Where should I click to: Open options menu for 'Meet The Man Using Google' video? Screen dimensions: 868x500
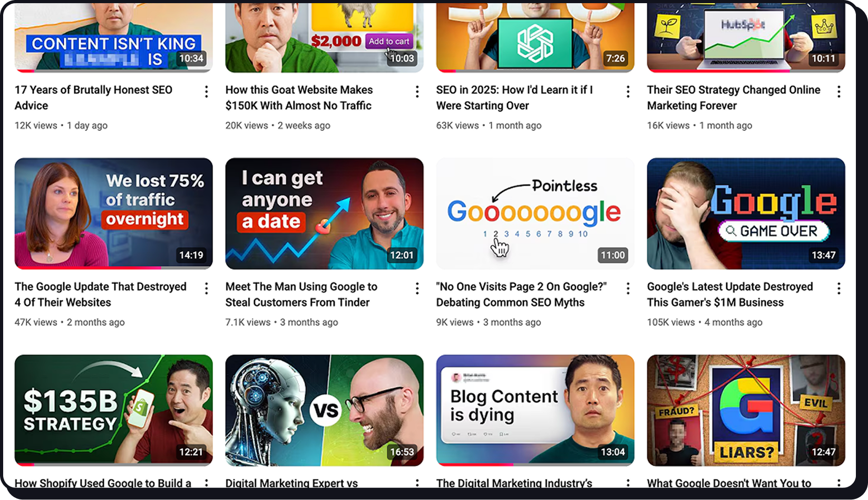coord(417,289)
